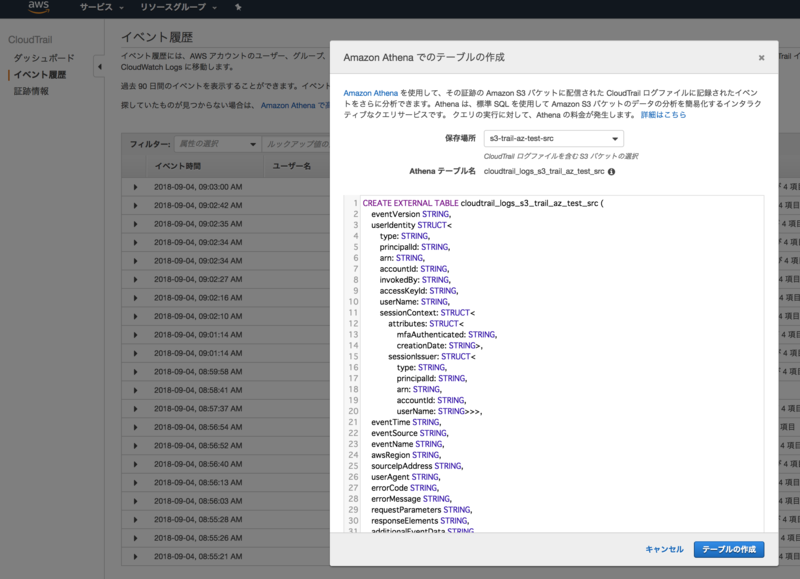Select イベント履歴 in the sidebar
Viewport: 800px width, 579px height.
pos(40,74)
